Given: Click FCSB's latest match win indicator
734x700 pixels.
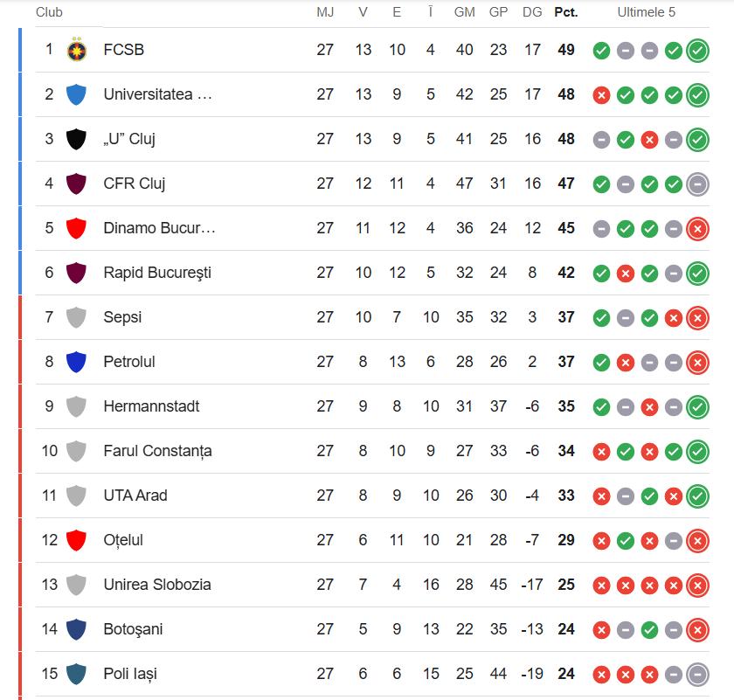Looking at the screenshot, I should click(x=697, y=50).
